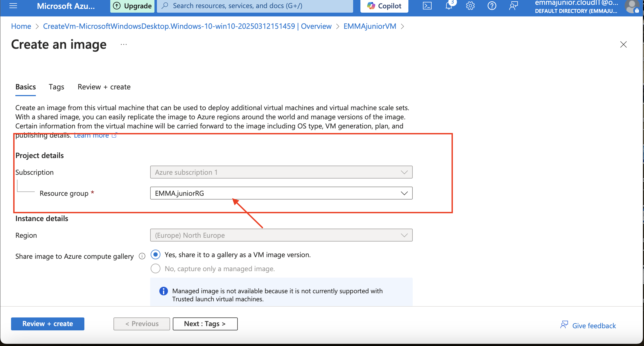Switch to the Review + create tab
This screenshot has width=644, height=346.
104,87
